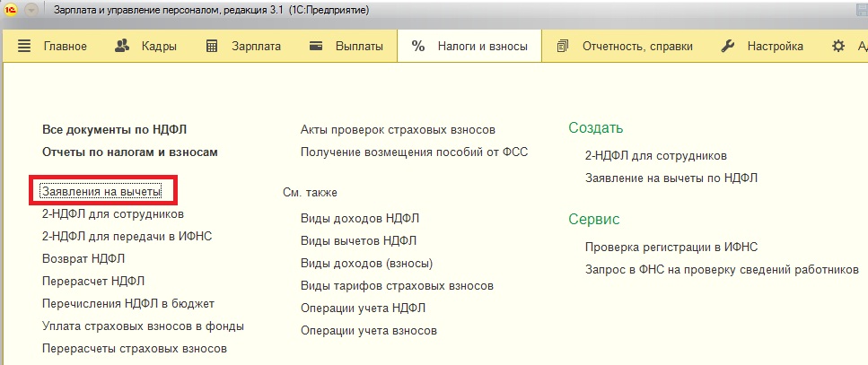Screen dimensions: 868x365
Task: Launch Проверка регистрации в ИФНС service
Action: [x=677, y=247]
